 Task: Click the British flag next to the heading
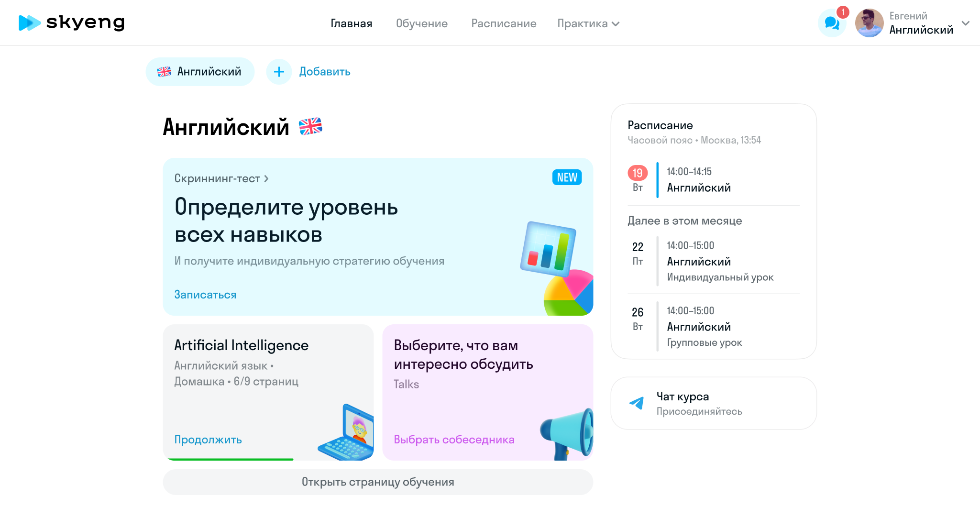[x=310, y=127]
